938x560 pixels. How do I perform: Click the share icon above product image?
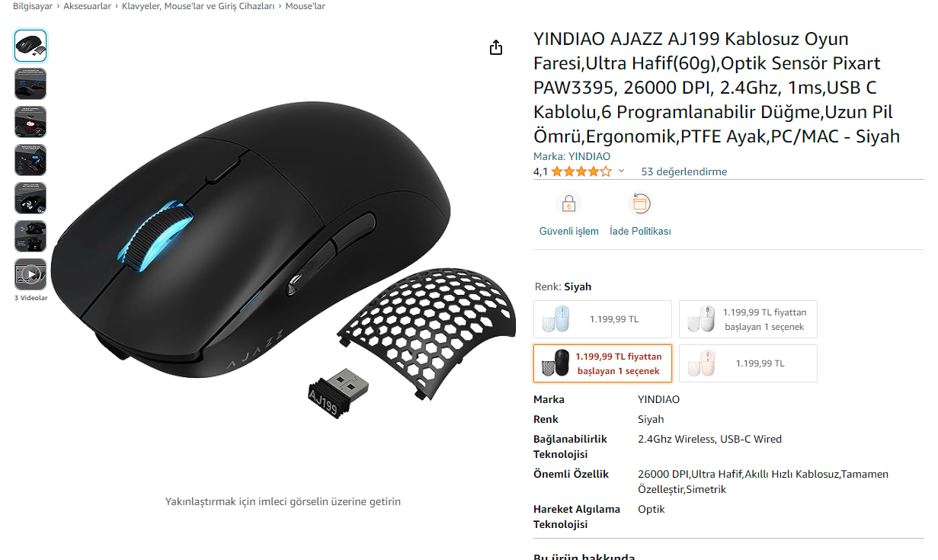[x=496, y=47]
